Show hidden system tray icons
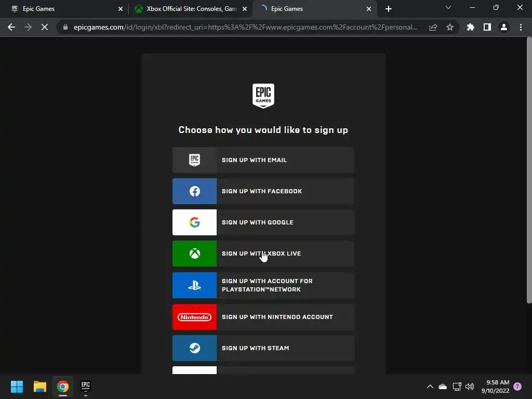 click(x=430, y=387)
